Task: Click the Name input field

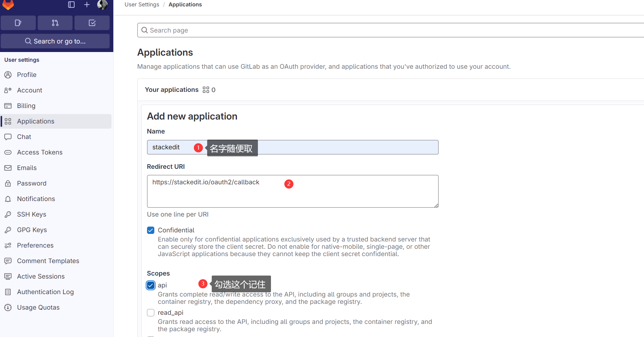Action: [x=293, y=147]
